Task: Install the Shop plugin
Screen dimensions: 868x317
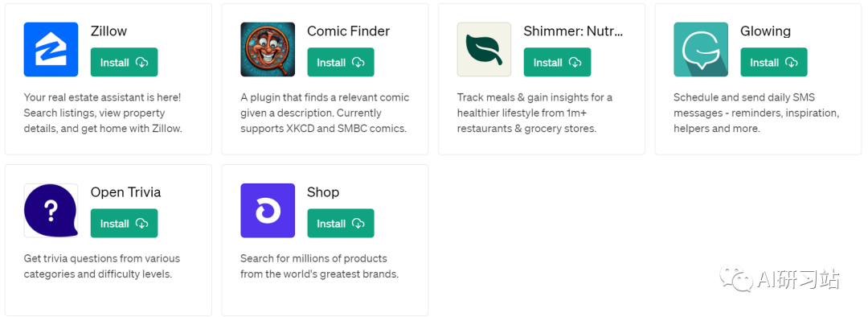Action: click(x=341, y=224)
